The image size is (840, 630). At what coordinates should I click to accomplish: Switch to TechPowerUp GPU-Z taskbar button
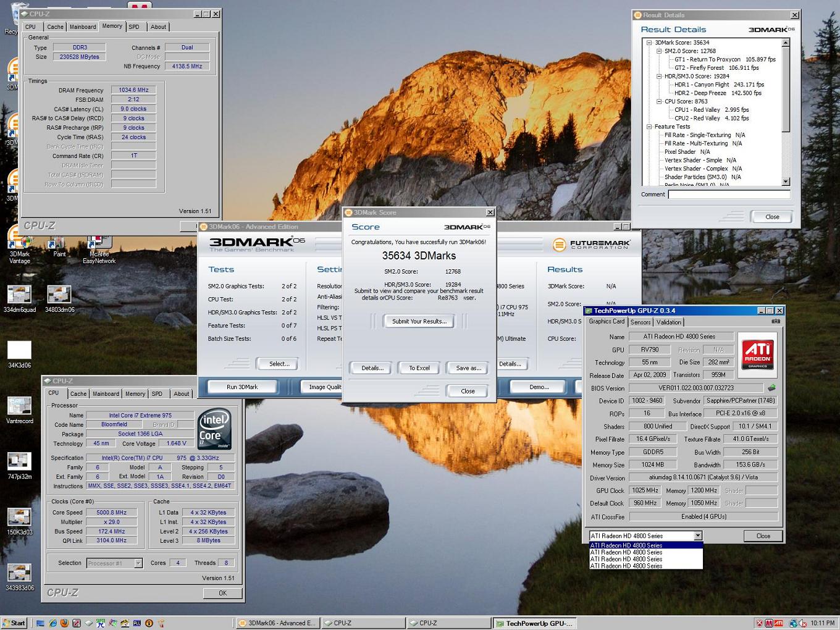(535, 623)
